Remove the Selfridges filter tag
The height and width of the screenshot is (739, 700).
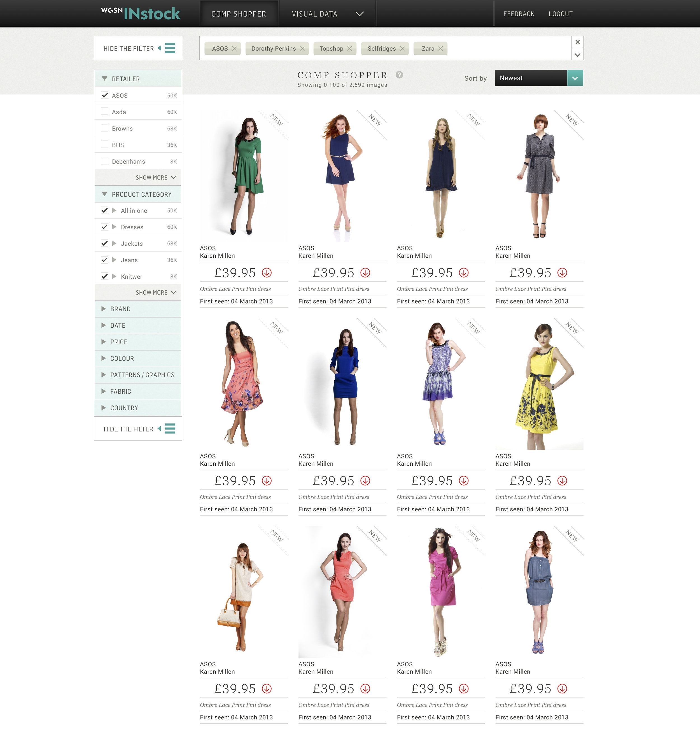pyautogui.click(x=402, y=48)
